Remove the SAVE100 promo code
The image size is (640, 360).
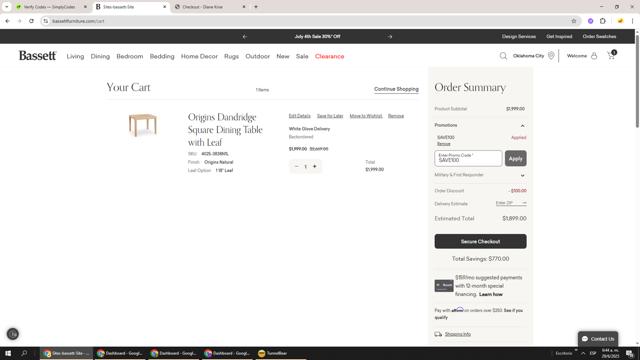444,144
